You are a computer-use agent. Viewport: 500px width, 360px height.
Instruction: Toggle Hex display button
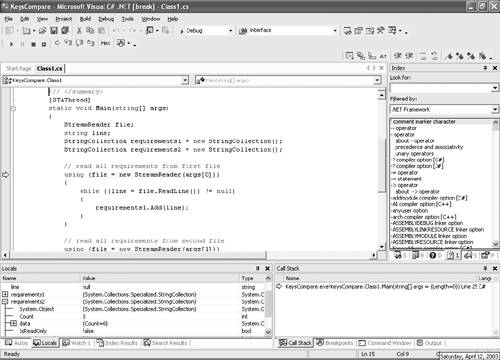click(x=105, y=43)
